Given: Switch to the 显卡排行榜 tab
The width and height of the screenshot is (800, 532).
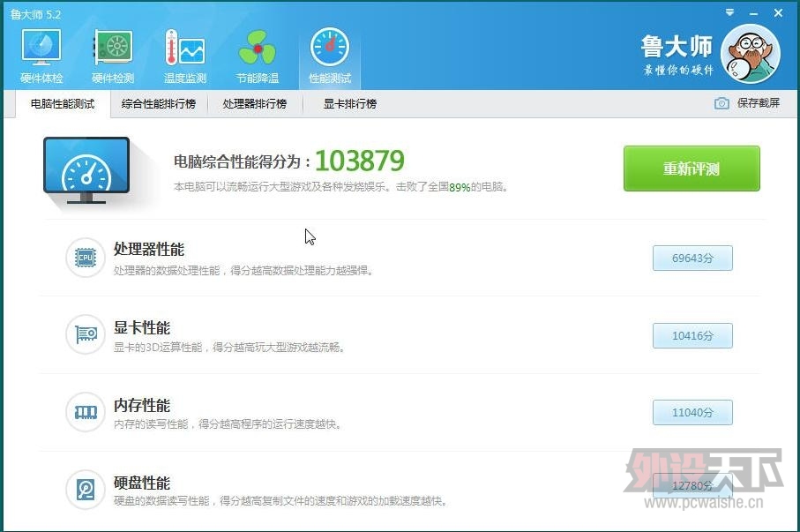Looking at the screenshot, I should click(350, 104).
